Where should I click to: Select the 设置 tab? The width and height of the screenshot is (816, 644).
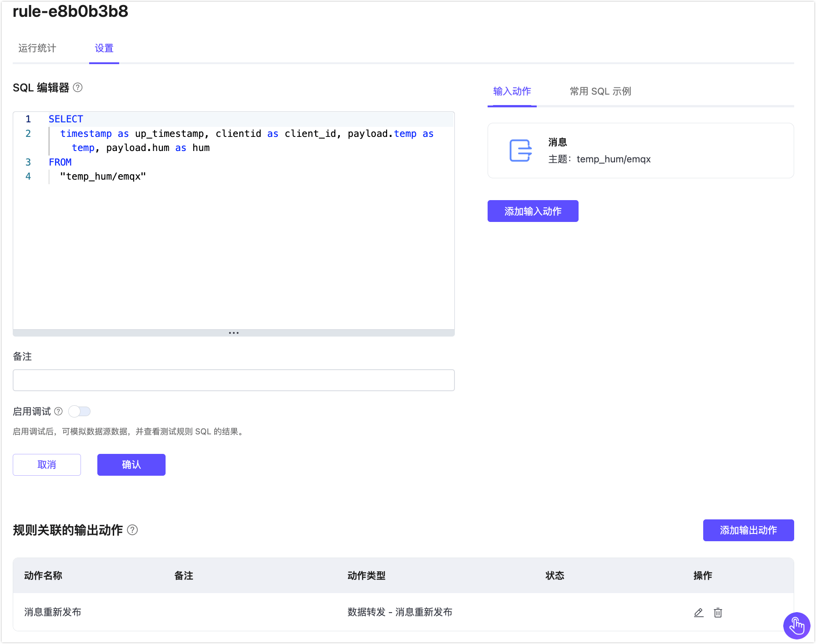click(x=104, y=48)
